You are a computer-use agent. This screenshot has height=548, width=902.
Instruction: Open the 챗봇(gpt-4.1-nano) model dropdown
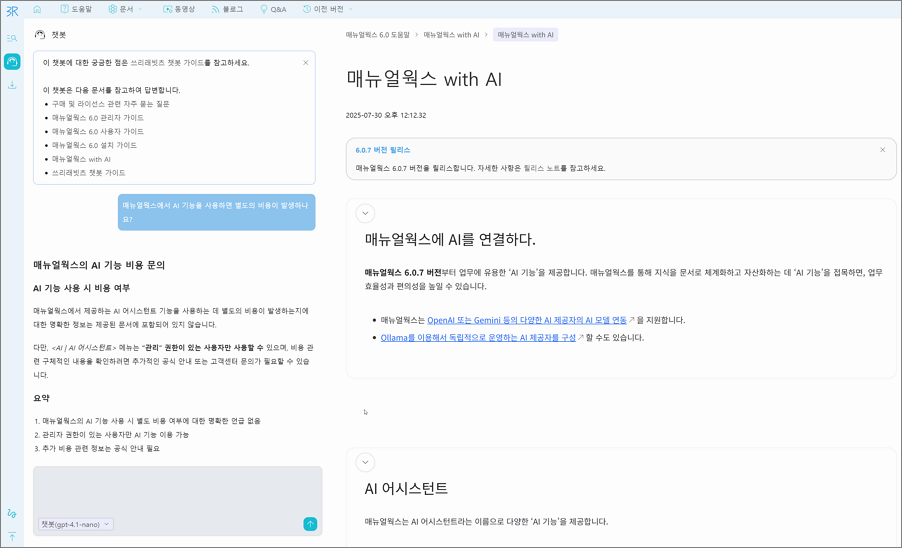pos(76,524)
